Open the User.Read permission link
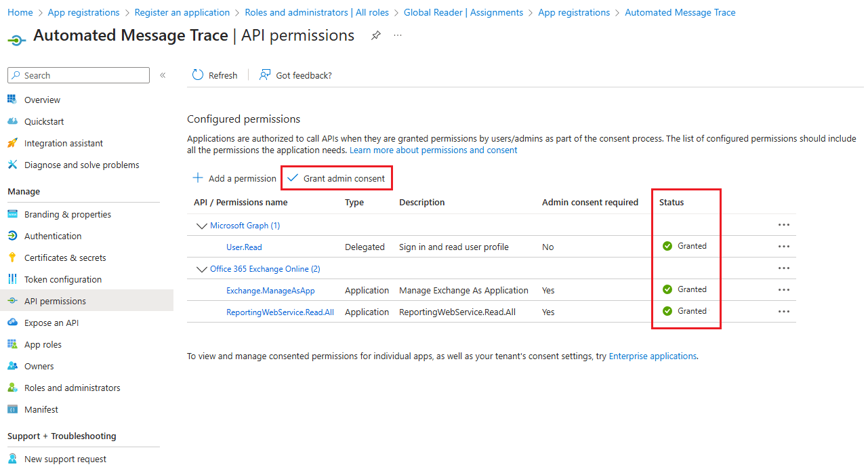868x473 pixels. 244,247
